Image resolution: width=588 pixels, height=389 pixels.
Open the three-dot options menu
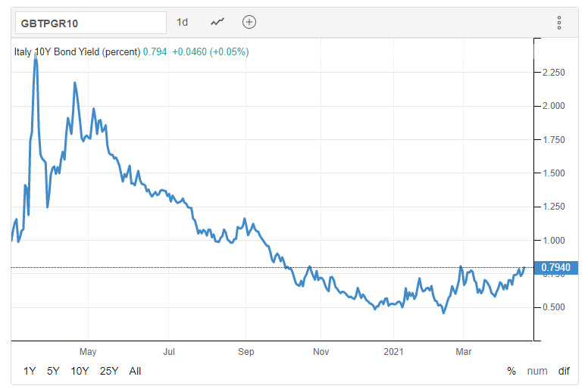(558, 23)
